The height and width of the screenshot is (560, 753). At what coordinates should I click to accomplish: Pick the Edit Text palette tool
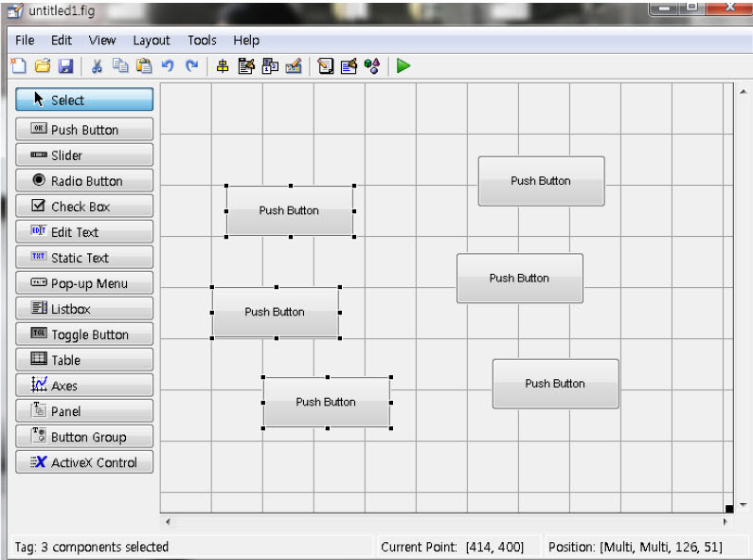click(84, 231)
